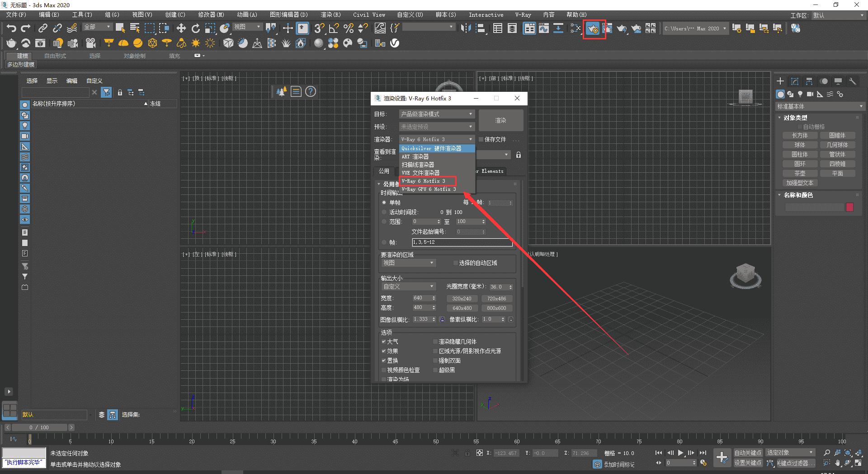Set output preset 320x240

click(x=462, y=299)
